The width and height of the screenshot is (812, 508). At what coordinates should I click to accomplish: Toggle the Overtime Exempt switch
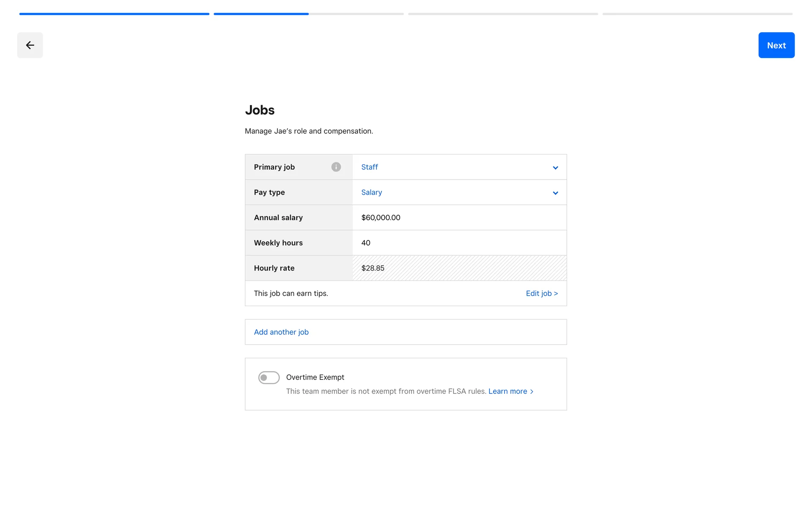[x=269, y=377]
